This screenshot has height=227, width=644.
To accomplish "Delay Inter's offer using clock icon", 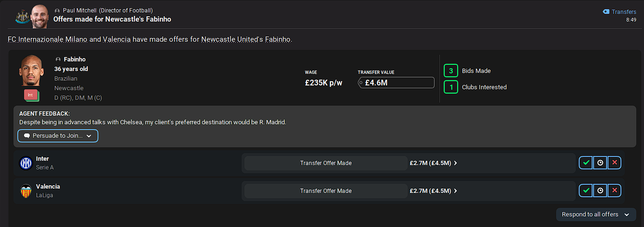I will (600, 163).
